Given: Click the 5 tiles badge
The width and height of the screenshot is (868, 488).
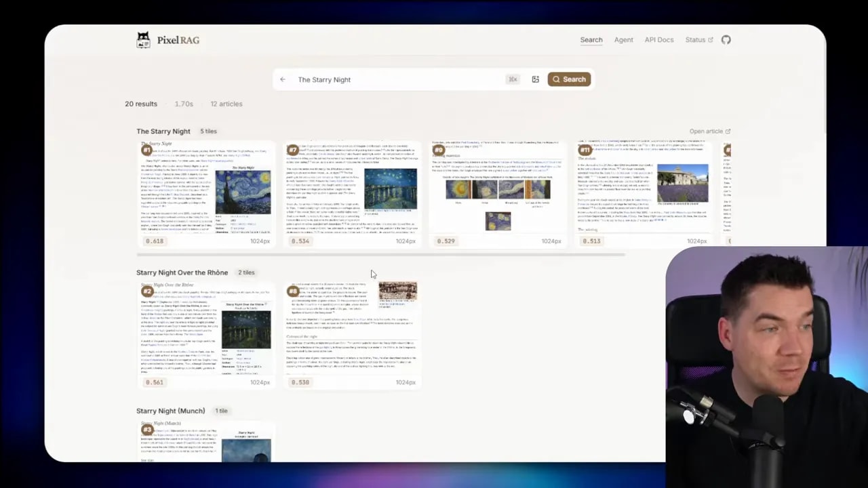Looking at the screenshot, I should click(x=208, y=131).
